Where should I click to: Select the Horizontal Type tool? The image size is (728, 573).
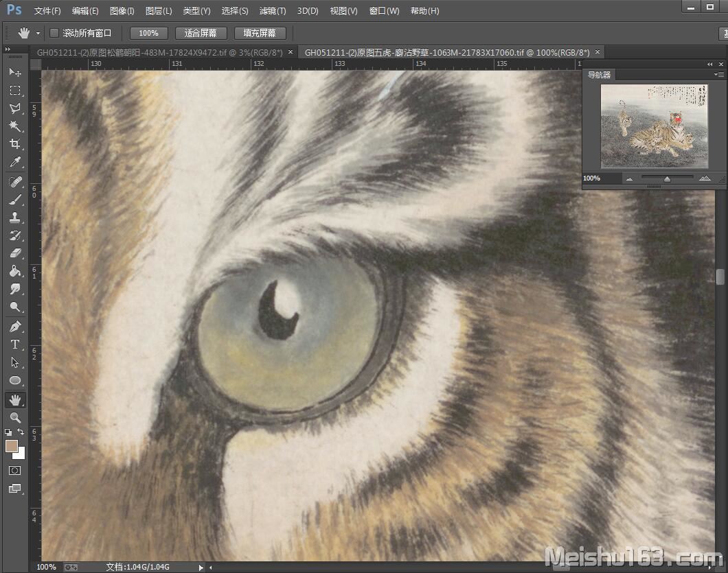pos(15,344)
